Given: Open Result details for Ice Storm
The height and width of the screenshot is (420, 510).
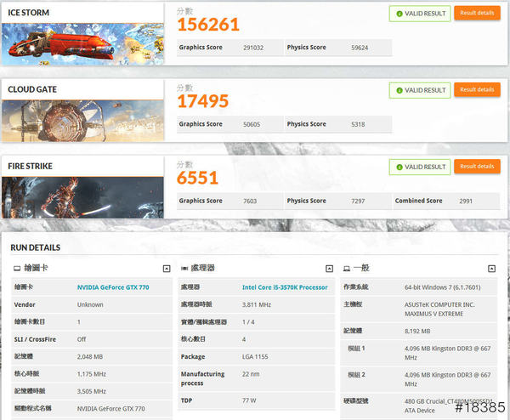Looking at the screenshot, I should coord(477,14).
